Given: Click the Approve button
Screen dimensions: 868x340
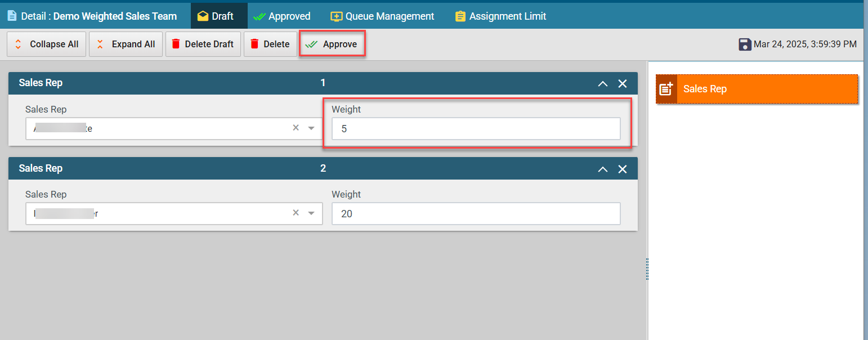Looking at the screenshot, I should 333,44.
